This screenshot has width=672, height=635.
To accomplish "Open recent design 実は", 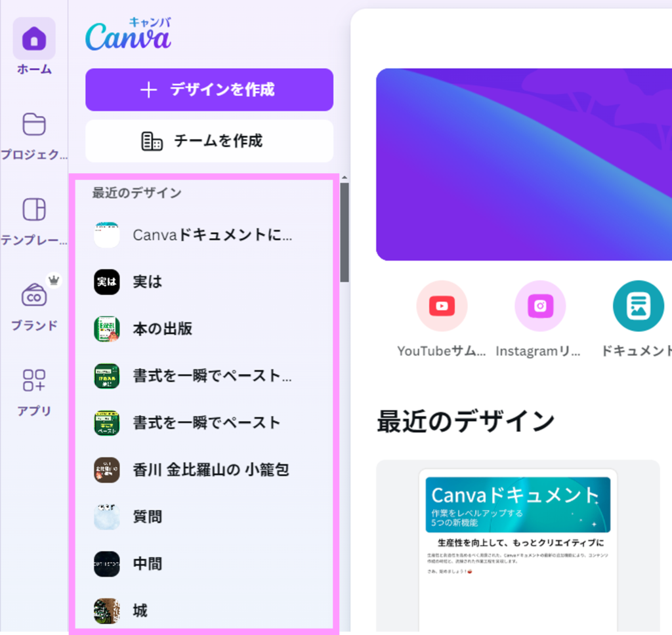I will [148, 282].
